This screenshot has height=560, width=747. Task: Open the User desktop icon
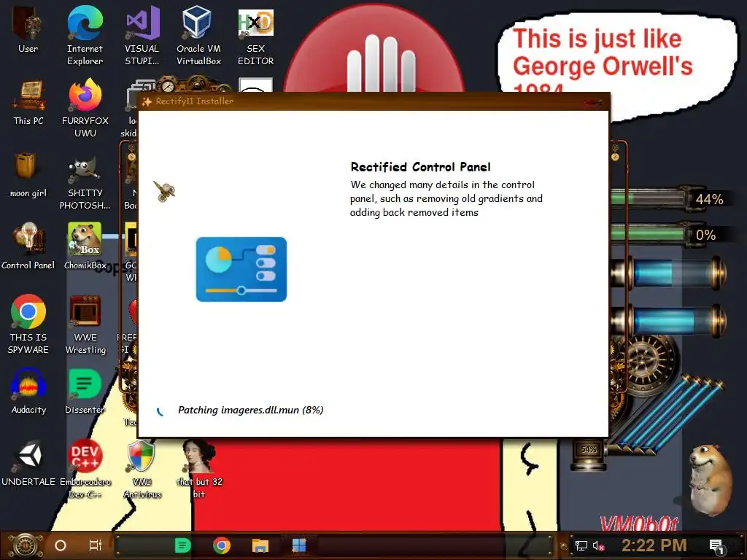click(x=28, y=29)
